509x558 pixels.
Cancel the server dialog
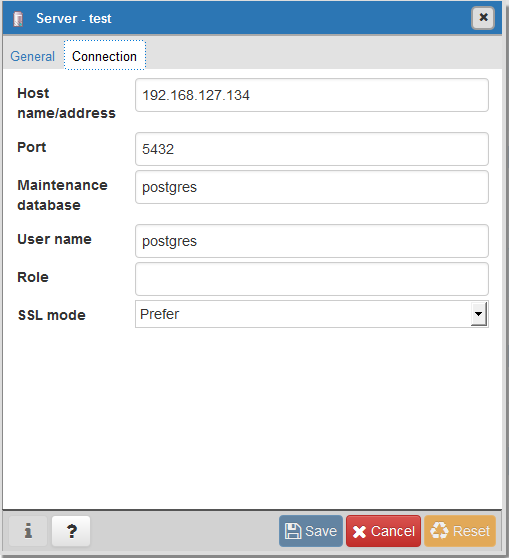383,531
